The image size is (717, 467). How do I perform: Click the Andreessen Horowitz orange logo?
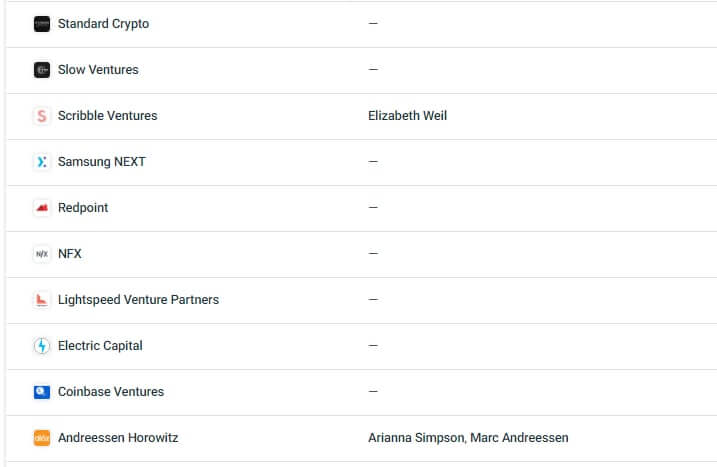click(42, 438)
